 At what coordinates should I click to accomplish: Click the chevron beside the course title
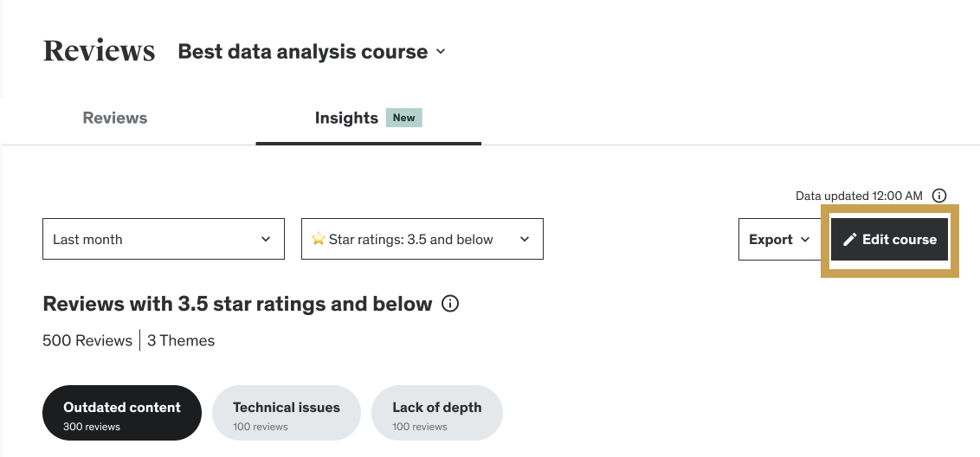[x=441, y=52]
